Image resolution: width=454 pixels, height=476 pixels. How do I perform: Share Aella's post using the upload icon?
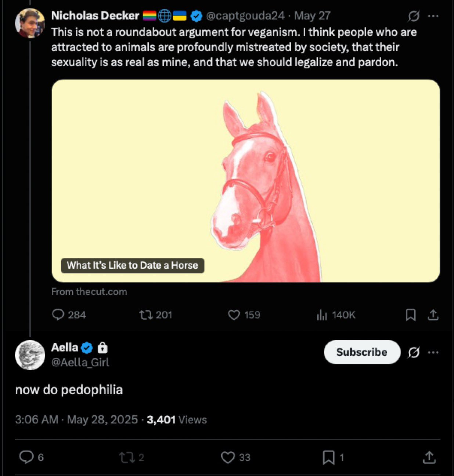pyautogui.click(x=429, y=457)
